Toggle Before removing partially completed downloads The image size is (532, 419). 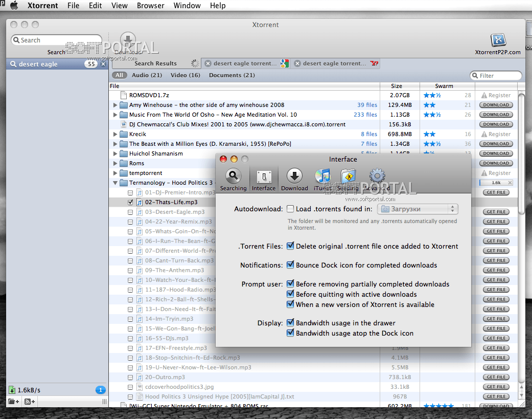coord(290,283)
